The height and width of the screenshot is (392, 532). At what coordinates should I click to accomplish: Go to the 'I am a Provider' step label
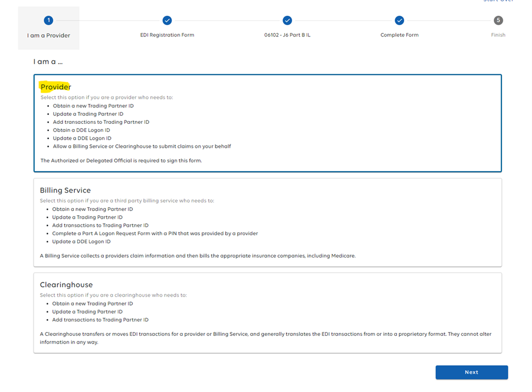coord(49,35)
